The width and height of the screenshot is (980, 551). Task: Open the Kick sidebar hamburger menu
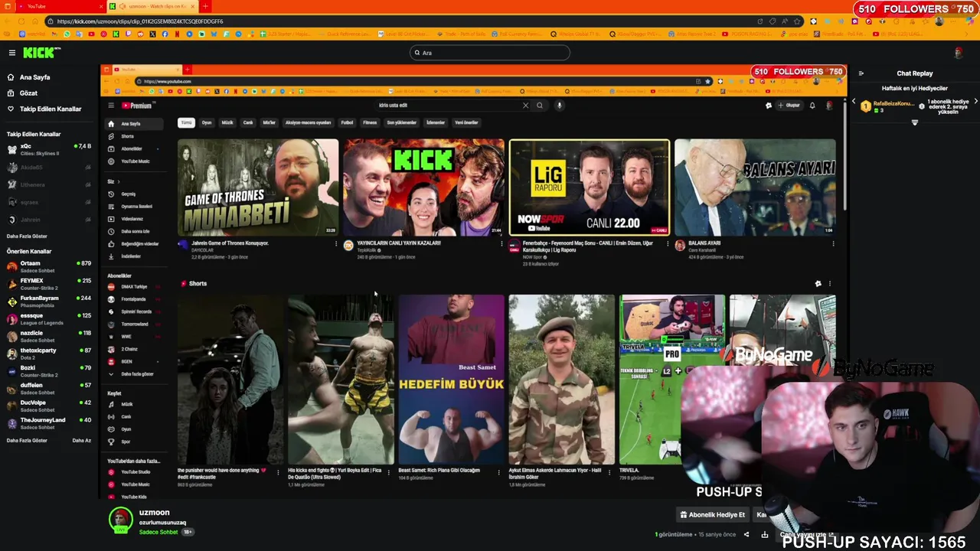[12, 53]
